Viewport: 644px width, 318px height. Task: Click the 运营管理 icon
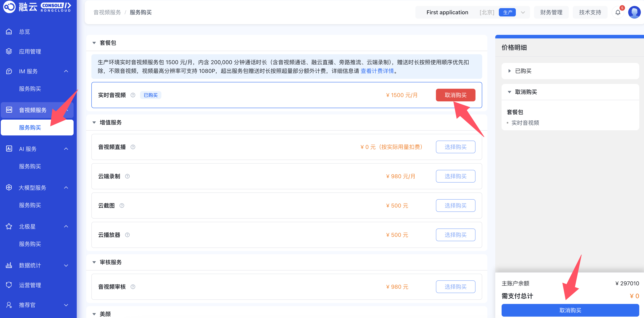(x=9, y=285)
